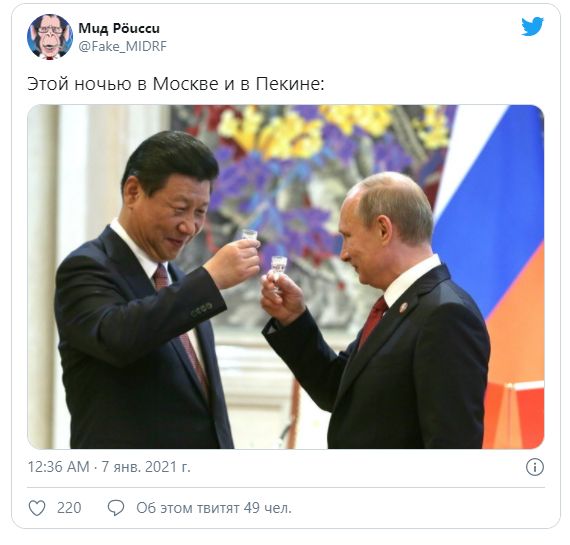Like the tweet with the heart icon
Screen dimensions: 570x545
click(x=37, y=508)
